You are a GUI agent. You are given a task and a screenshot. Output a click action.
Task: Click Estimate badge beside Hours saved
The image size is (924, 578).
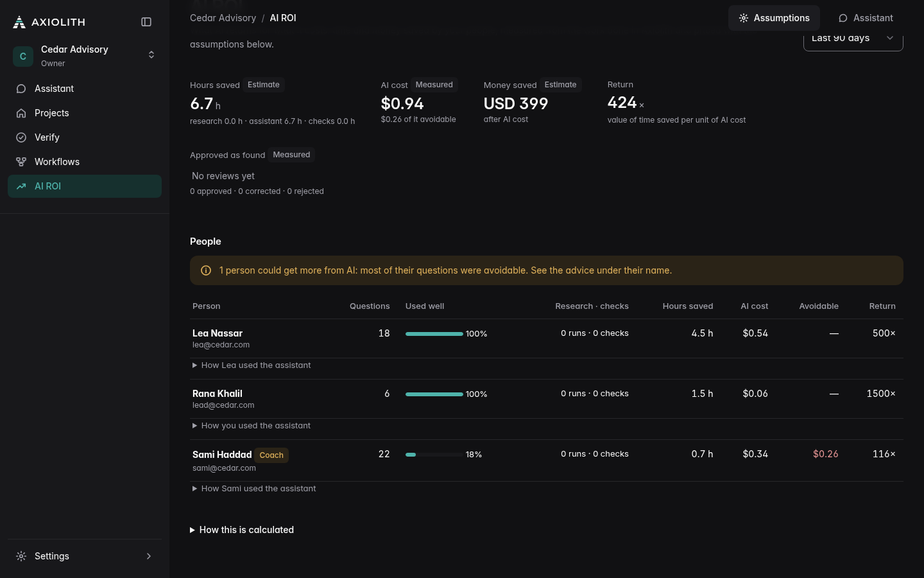pyautogui.click(x=264, y=85)
